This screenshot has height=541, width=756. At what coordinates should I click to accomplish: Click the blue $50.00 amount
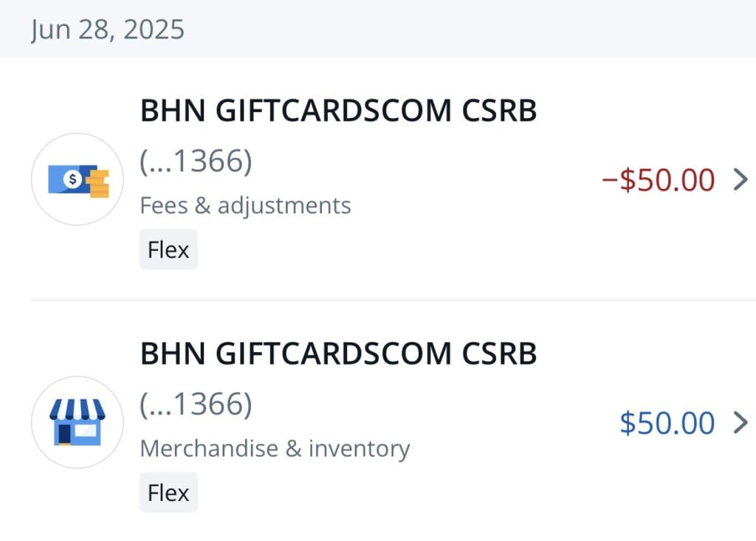(x=667, y=422)
